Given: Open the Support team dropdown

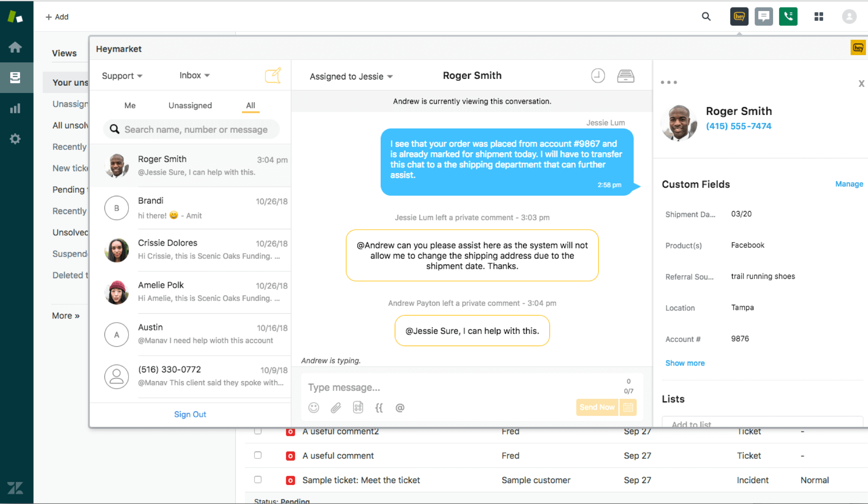Looking at the screenshot, I should click(122, 76).
